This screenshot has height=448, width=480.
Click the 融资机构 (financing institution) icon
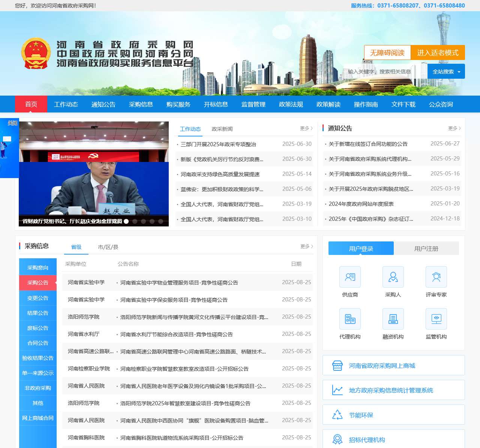click(x=393, y=319)
